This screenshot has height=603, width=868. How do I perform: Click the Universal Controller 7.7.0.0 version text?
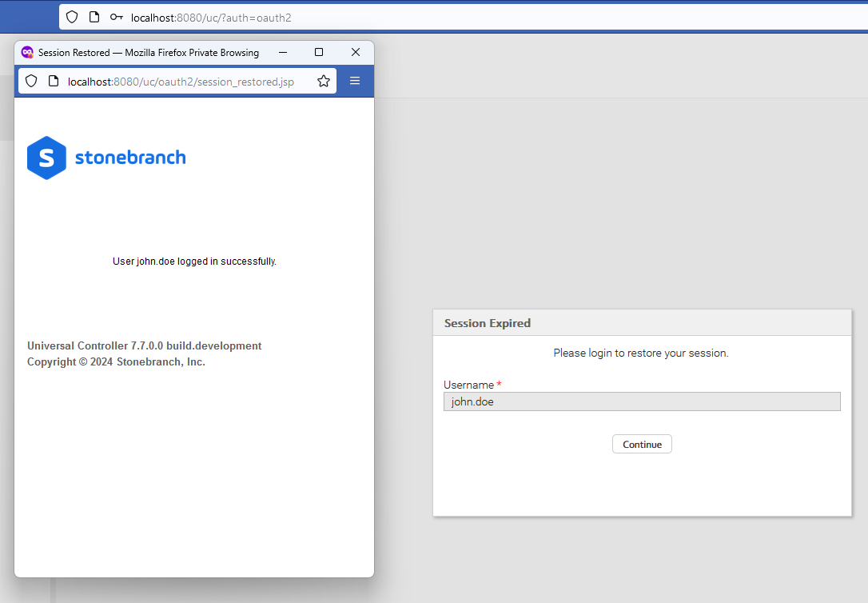[145, 346]
